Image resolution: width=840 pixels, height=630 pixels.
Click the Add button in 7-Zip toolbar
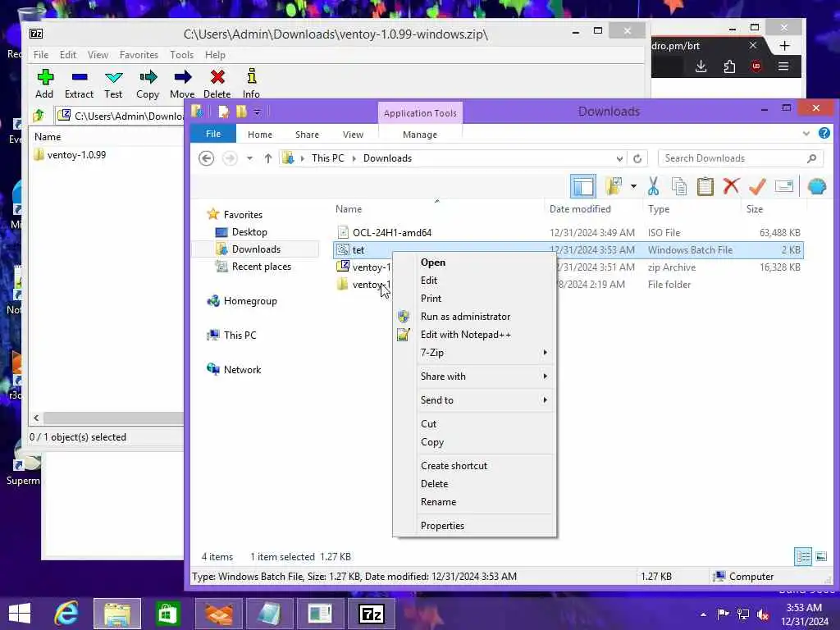44,84
